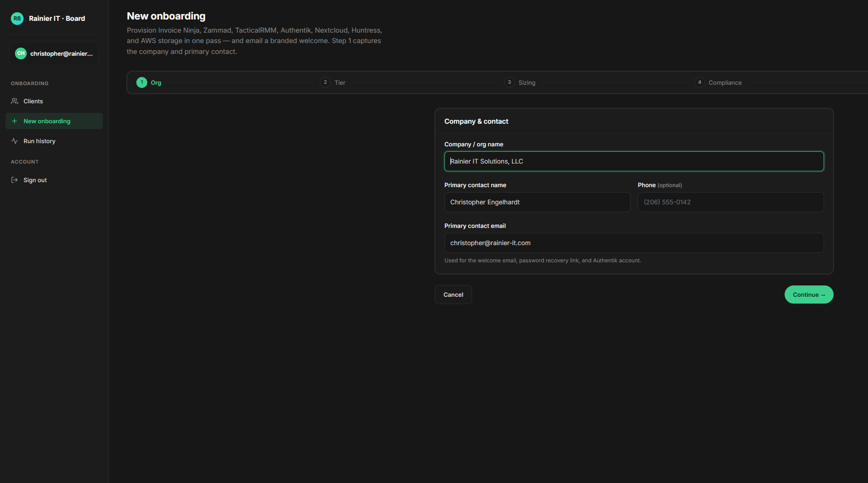Focus the optional Phone field
Image resolution: width=868 pixels, height=483 pixels.
point(731,202)
